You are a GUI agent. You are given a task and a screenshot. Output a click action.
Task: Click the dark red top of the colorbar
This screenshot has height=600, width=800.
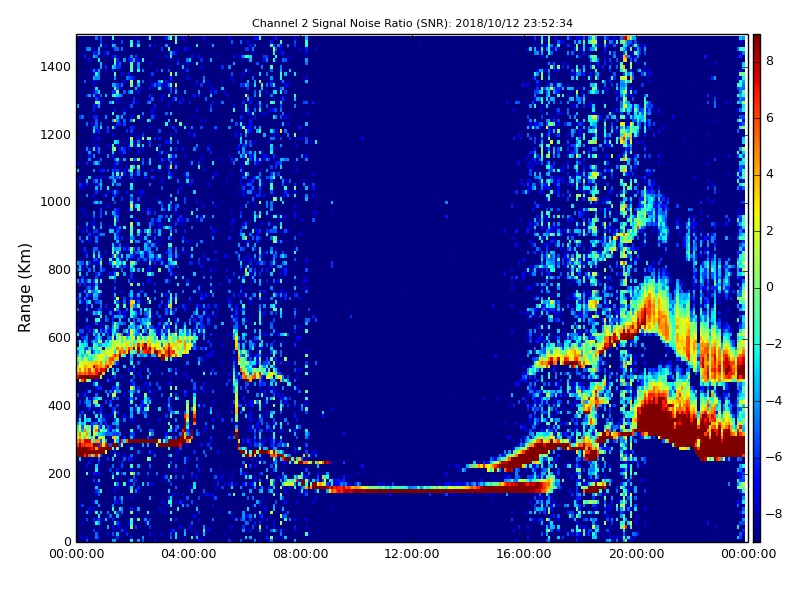coord(757,43)
